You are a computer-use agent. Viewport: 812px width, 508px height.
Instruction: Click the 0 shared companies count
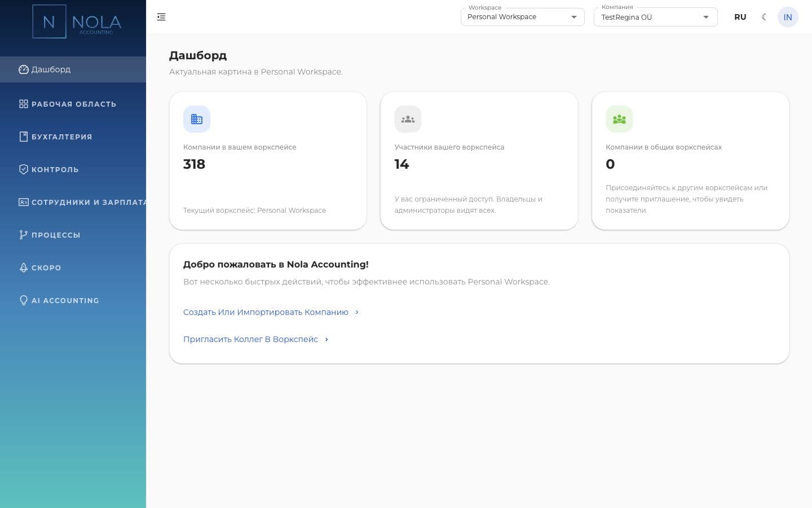click(x=610, y=164)
